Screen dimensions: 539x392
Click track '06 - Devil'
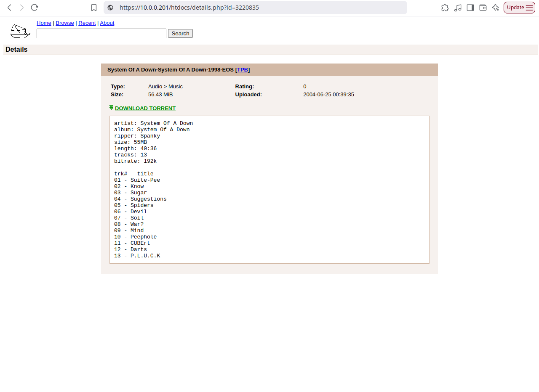(131, 212)
